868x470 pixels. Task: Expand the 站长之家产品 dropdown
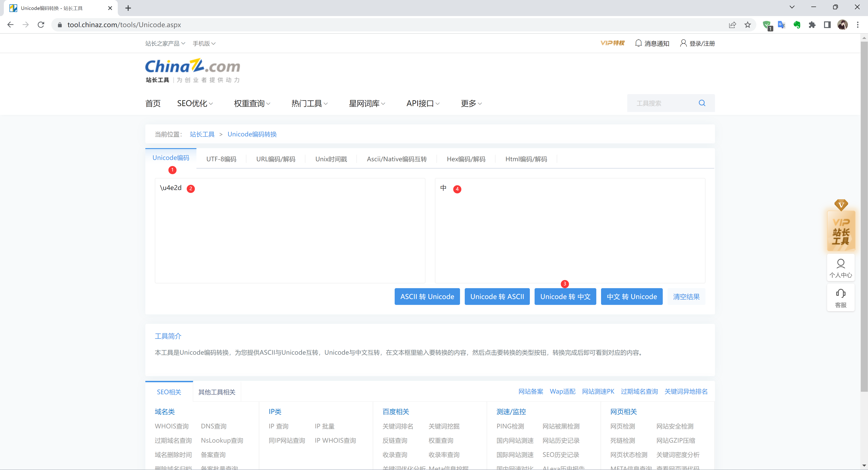(165, 43)
